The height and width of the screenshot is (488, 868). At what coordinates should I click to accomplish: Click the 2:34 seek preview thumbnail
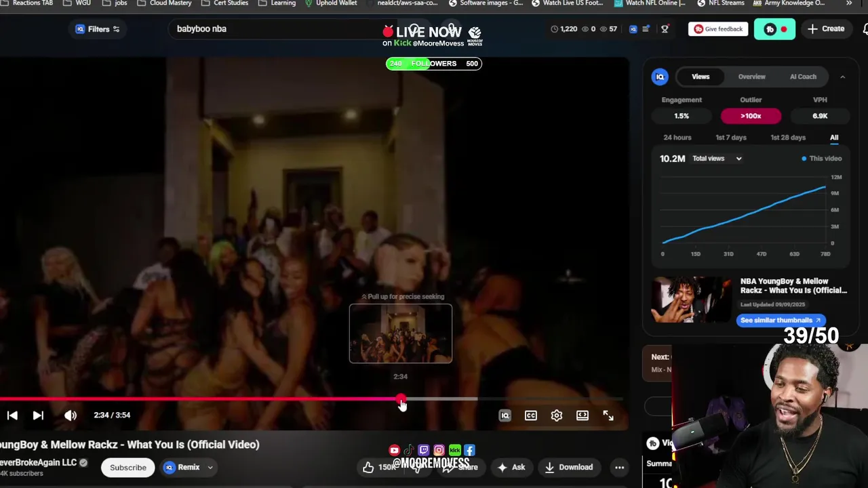pyautogui.click(x=401, y=333)
